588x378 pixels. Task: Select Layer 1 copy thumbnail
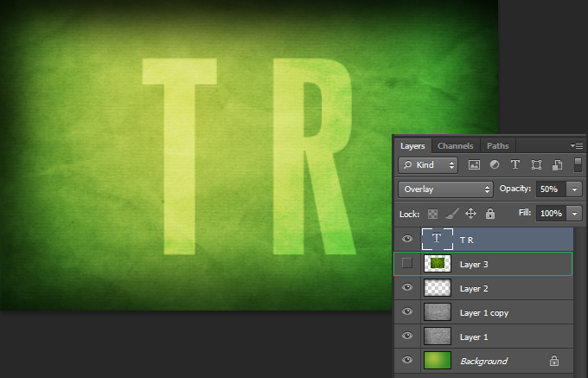point(438,312)
